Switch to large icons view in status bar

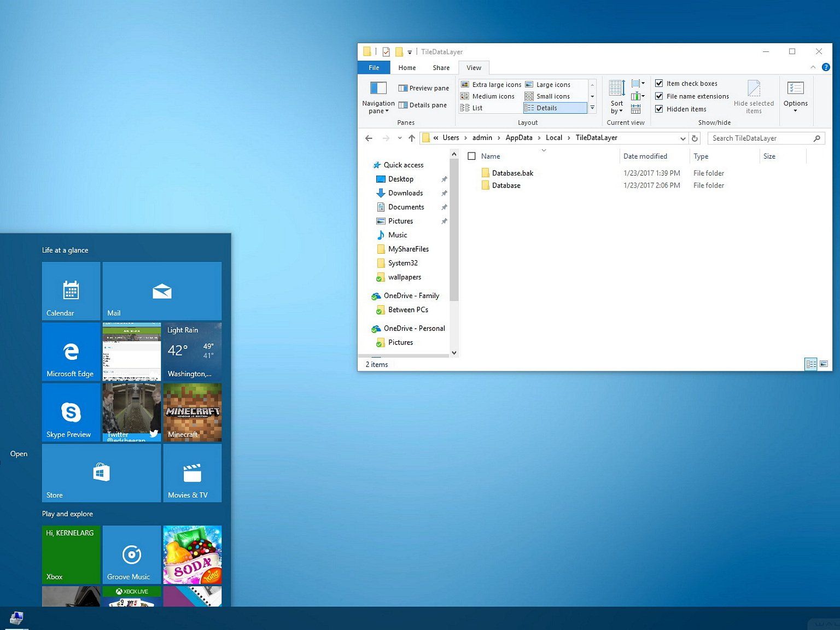click(x=824, y=364)
